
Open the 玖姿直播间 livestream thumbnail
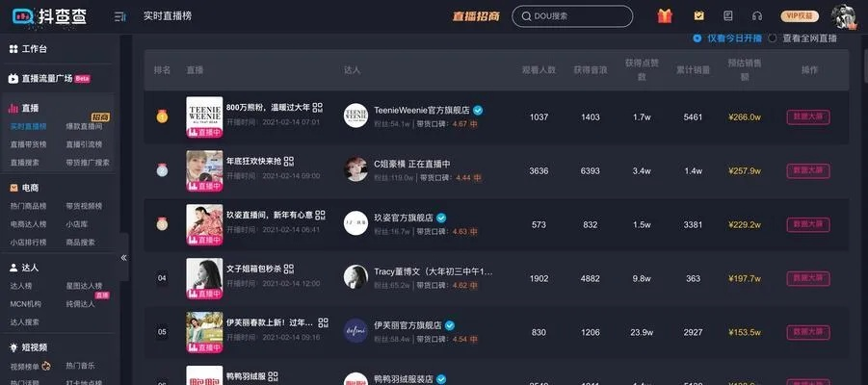(204, 224)
